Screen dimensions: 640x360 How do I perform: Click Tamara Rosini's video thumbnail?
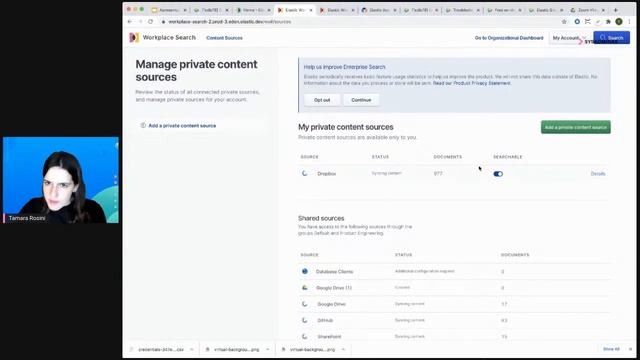tap(61, 180)
